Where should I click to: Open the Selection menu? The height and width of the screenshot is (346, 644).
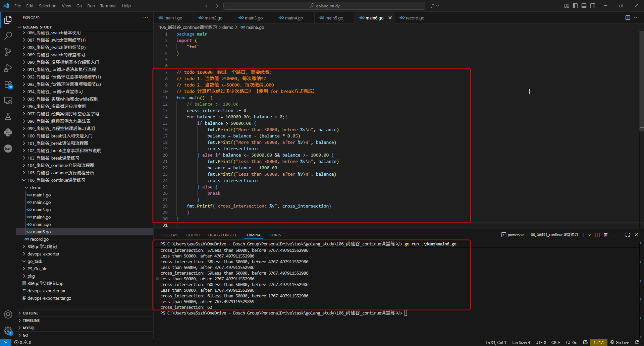click(x=48, y=6)
